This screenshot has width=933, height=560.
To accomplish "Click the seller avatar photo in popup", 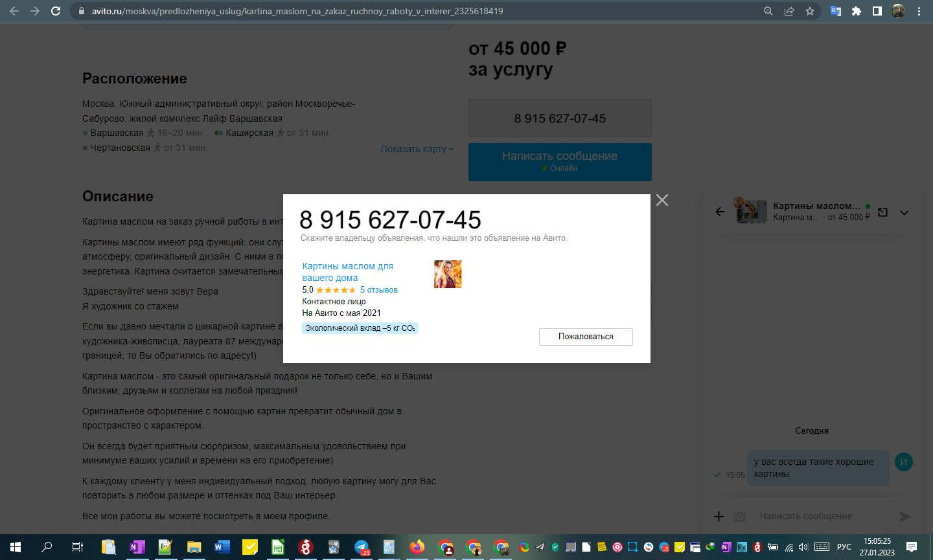I will tap(448, 274).
